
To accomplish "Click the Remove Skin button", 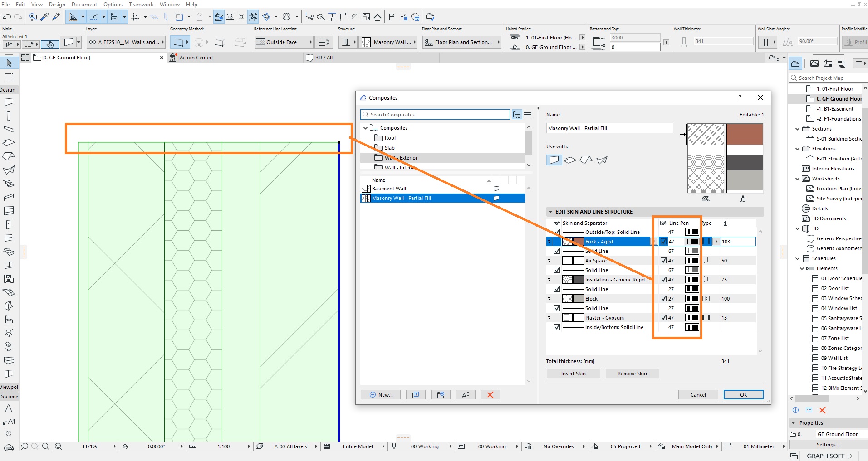I will point(632,374).
